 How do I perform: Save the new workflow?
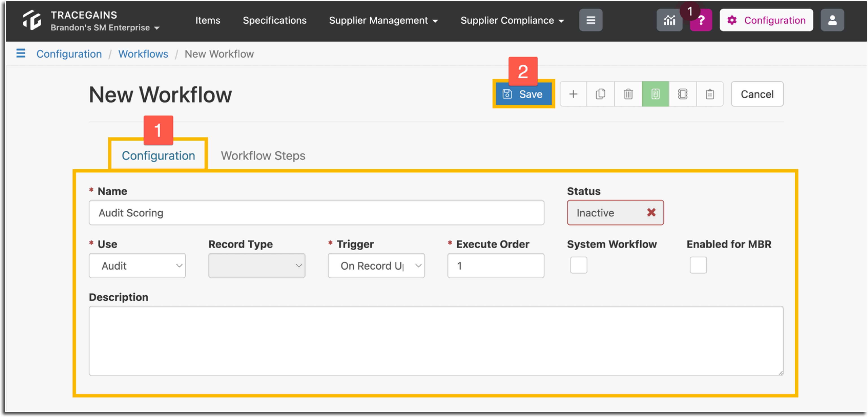523,94
